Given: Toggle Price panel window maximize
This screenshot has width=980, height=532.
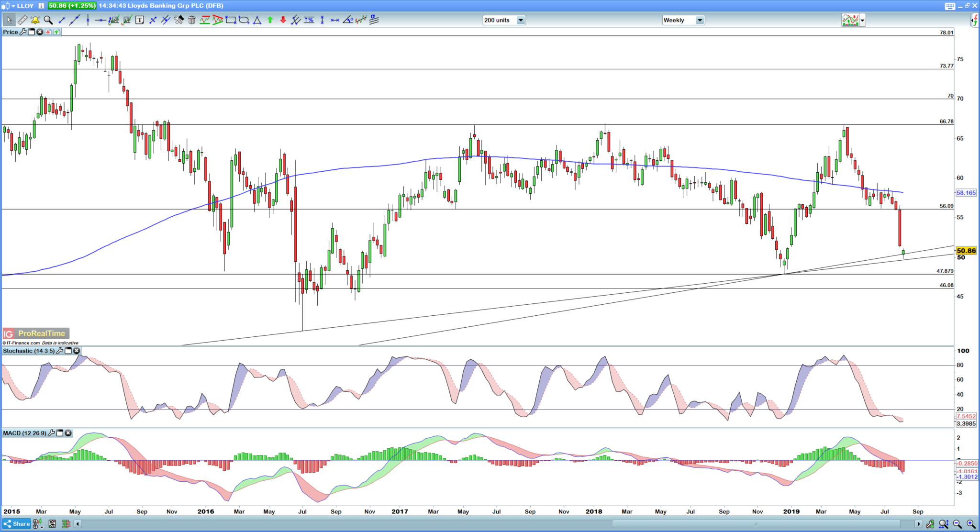Looking at the screenshot, I should pyautogui.click(x=32, y=32).
